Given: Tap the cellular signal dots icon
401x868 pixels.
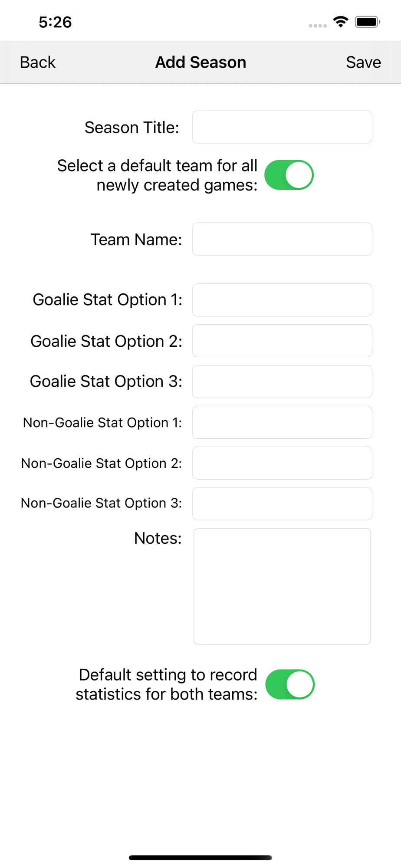Looking at the screenshot, I should point(318,26).
